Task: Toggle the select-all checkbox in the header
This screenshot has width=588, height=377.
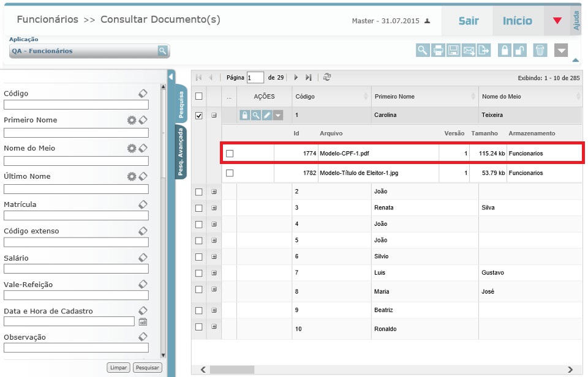Action: [198, 96]
